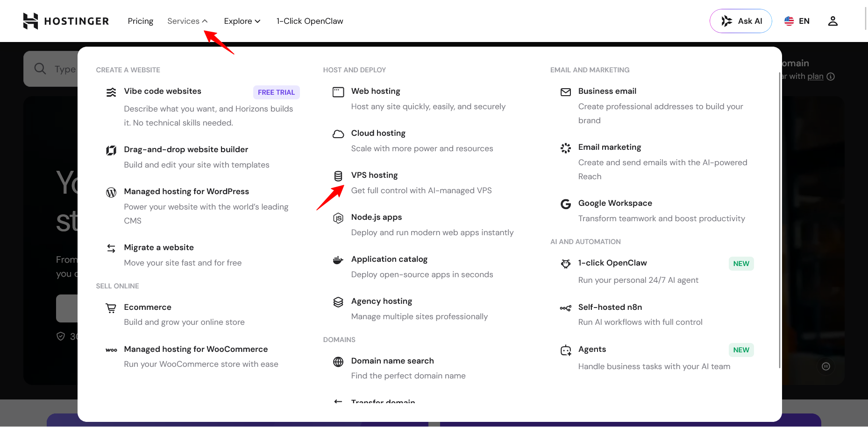Click the Cloud hosting cloud icon
The width and height of the screenshot is (868, 427).
[338, 134]
